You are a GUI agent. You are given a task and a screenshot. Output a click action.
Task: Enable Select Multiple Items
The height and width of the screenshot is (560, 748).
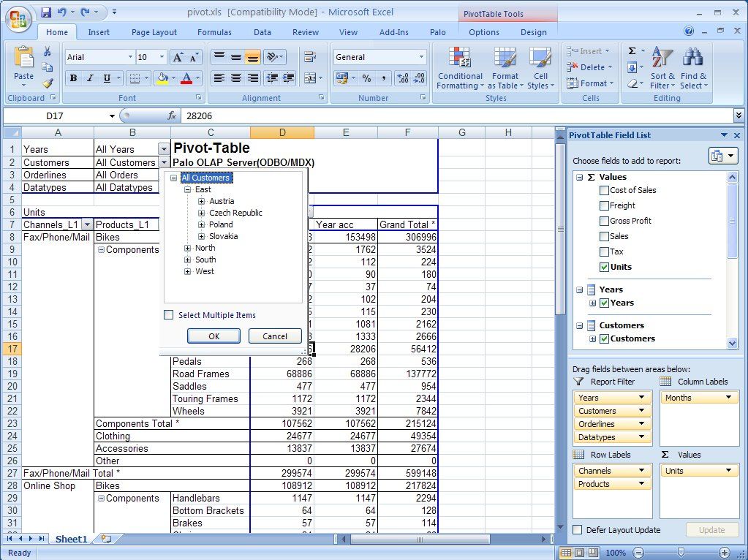click(x=168, y=315)
